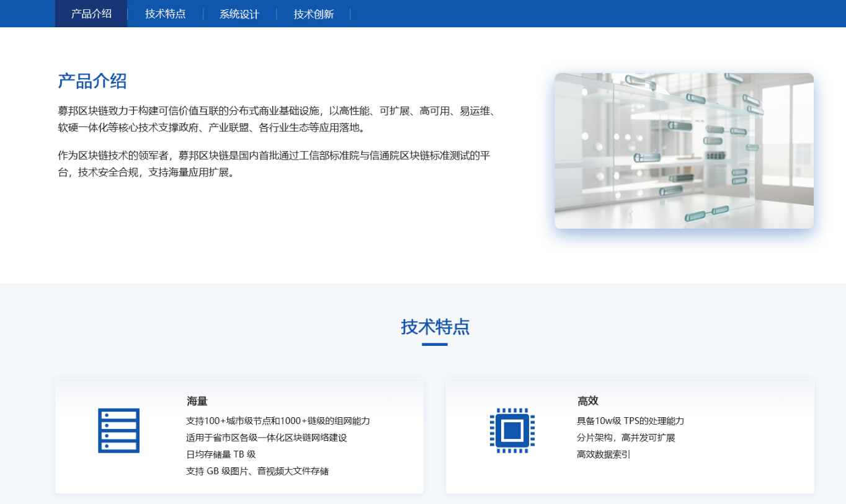Open the 产品介绍 navigation tab
The height and width of the screenshot is (504, 846).
coord(91,14)
